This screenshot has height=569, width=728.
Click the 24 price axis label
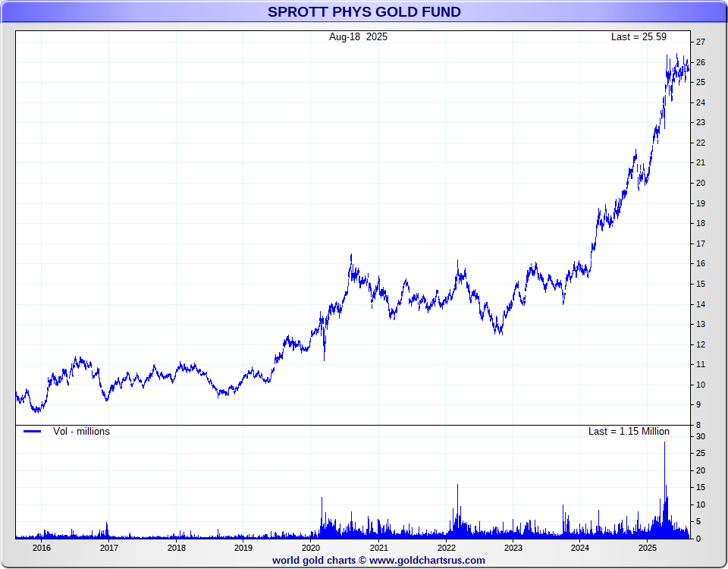(x=701, y=102)
